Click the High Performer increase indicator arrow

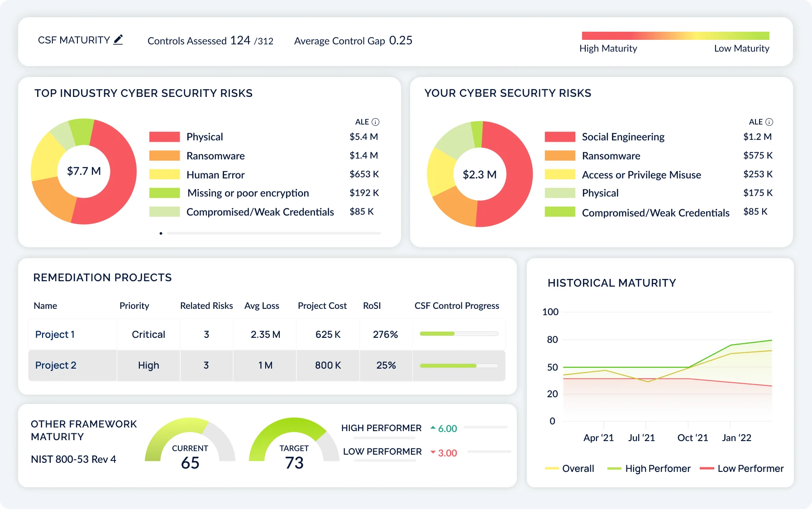(433, 427)
